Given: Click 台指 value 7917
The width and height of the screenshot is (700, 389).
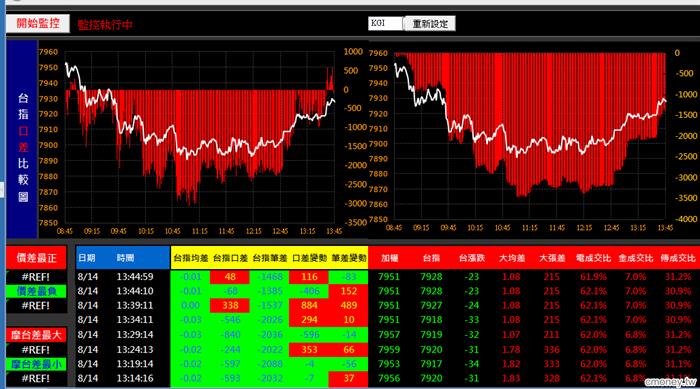Looking at the screenshot, I should pyautogui.click(x=431, y=364).
